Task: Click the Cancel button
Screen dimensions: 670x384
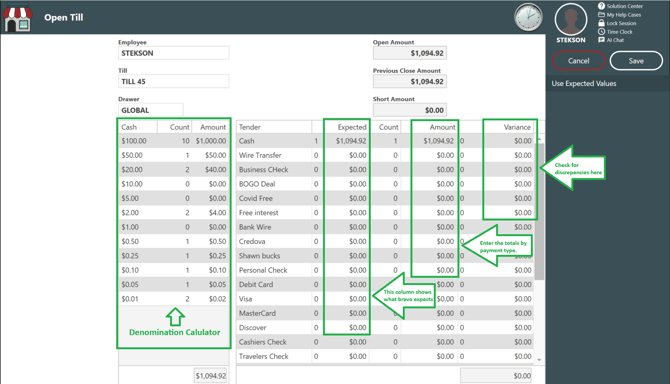Action: tap(579, 61)
